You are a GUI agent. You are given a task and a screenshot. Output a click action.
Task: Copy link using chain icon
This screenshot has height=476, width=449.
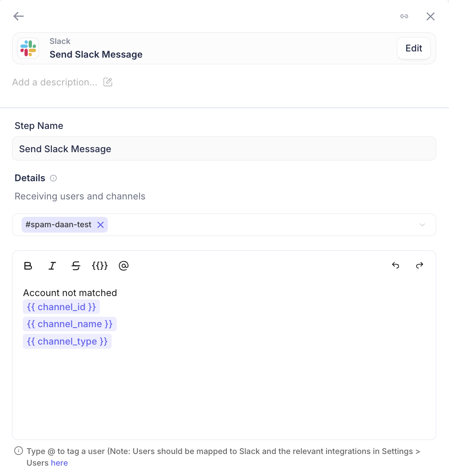(x=404, y=16)
